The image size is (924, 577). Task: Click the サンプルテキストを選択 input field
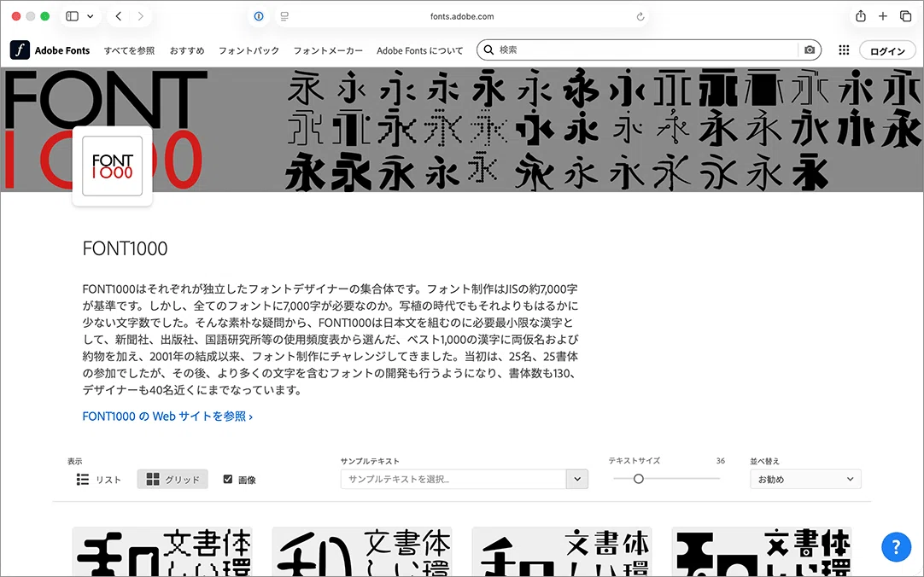(453, 479)
